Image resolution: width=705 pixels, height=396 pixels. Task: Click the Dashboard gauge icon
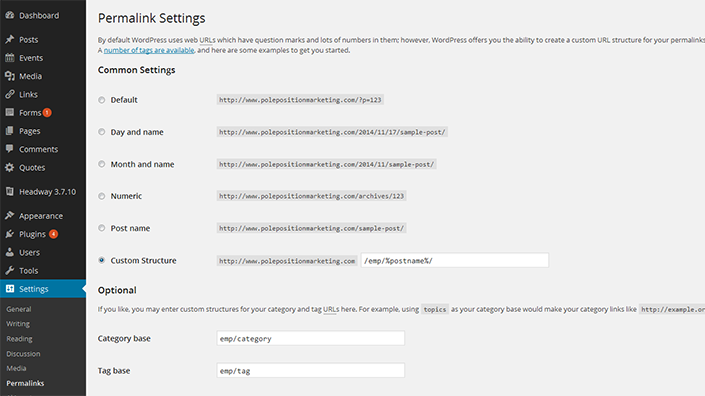point(10,15)
